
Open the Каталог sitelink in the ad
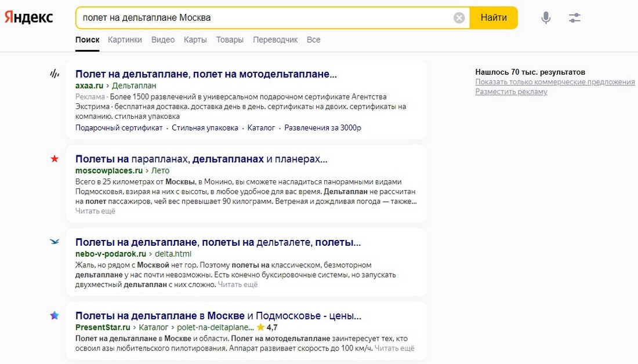(x=261, y=128)
